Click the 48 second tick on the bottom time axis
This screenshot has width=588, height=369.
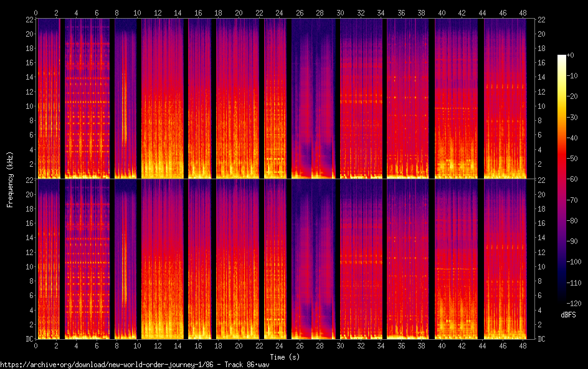tap(523, 345)
